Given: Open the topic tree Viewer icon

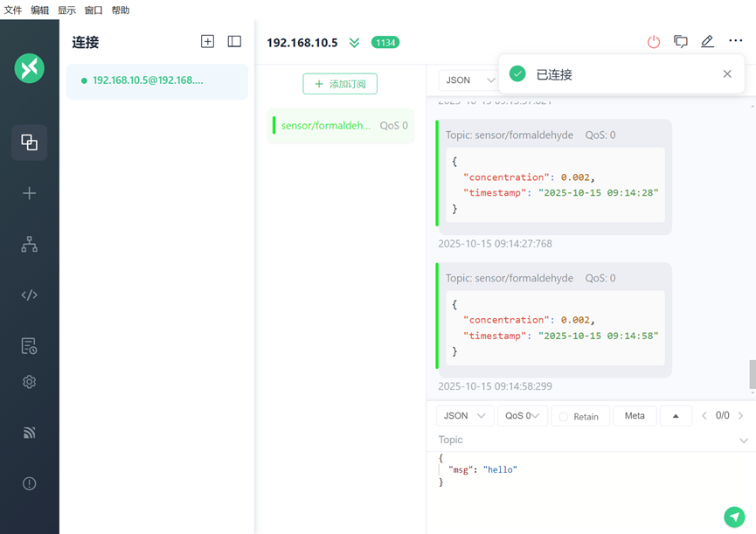Looking at the screenshot, I should pos(29,245).
